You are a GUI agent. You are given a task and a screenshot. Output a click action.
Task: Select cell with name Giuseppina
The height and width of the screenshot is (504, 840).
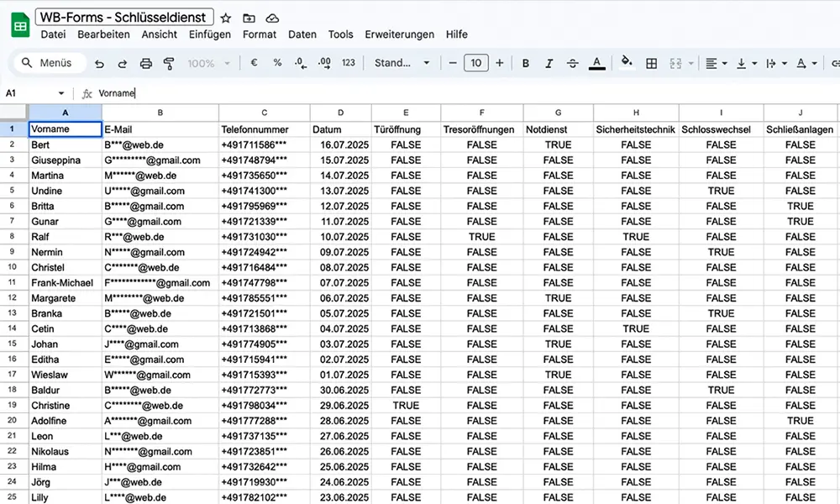(65, 160)
